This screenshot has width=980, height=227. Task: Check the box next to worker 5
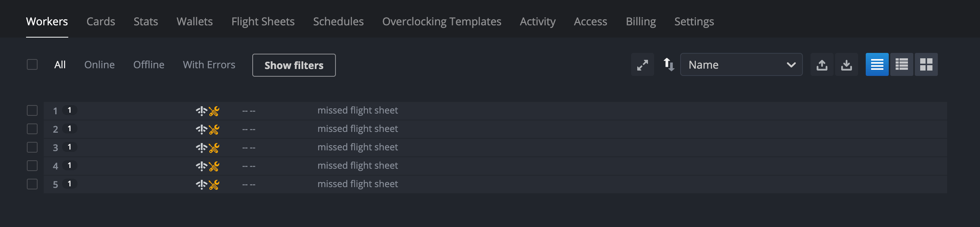pos(32,184)
